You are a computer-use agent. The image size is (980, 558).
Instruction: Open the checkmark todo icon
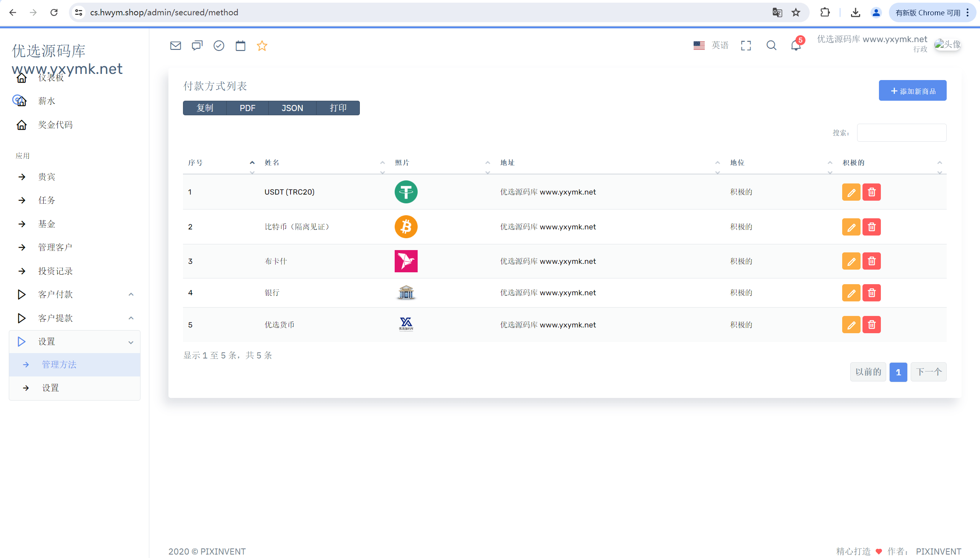[x=219, y=46]
